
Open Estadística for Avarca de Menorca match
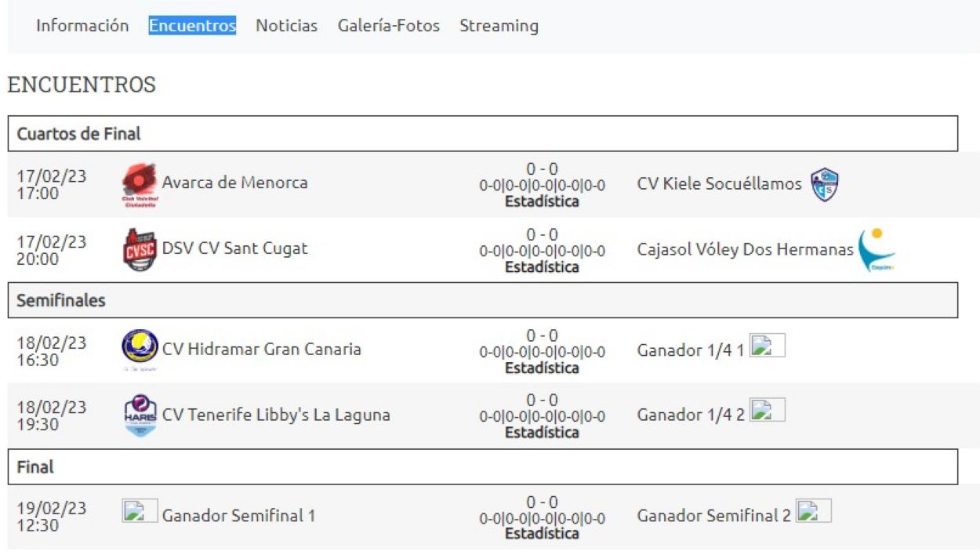pyautogui.click(x=542, y=201)
